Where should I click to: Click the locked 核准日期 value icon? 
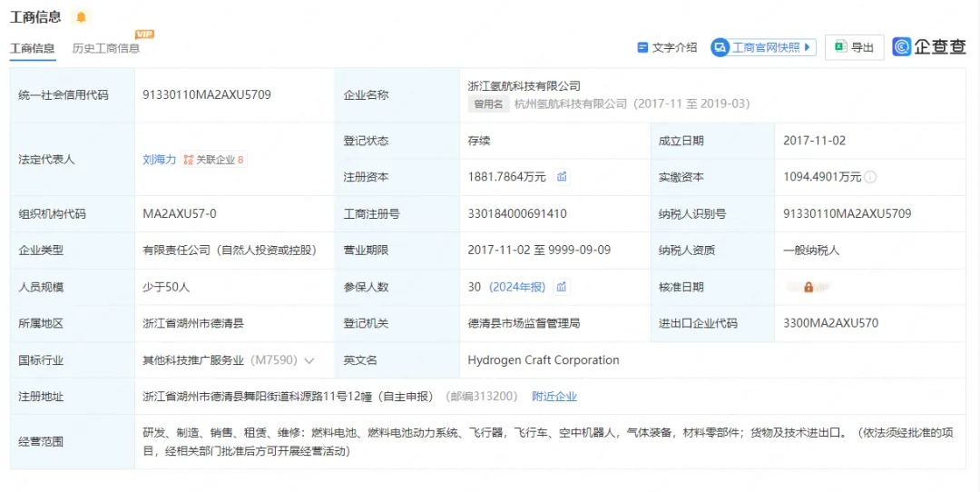point(808,287)
